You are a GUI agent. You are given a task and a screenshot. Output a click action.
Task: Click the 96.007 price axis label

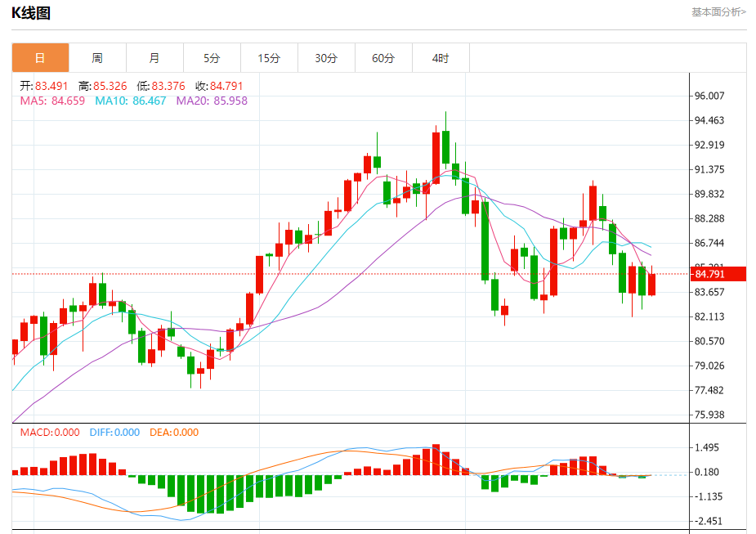(x=709, y=96)
